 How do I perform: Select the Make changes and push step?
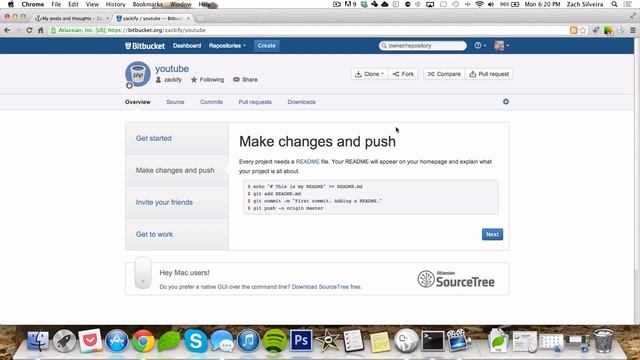tap(177, 170)
